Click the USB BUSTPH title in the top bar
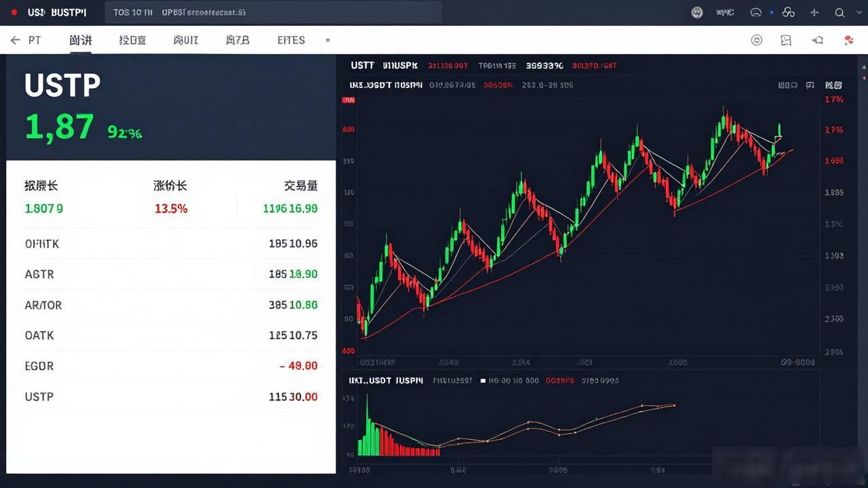The image size is (868, 488). (x=57, y=13)
